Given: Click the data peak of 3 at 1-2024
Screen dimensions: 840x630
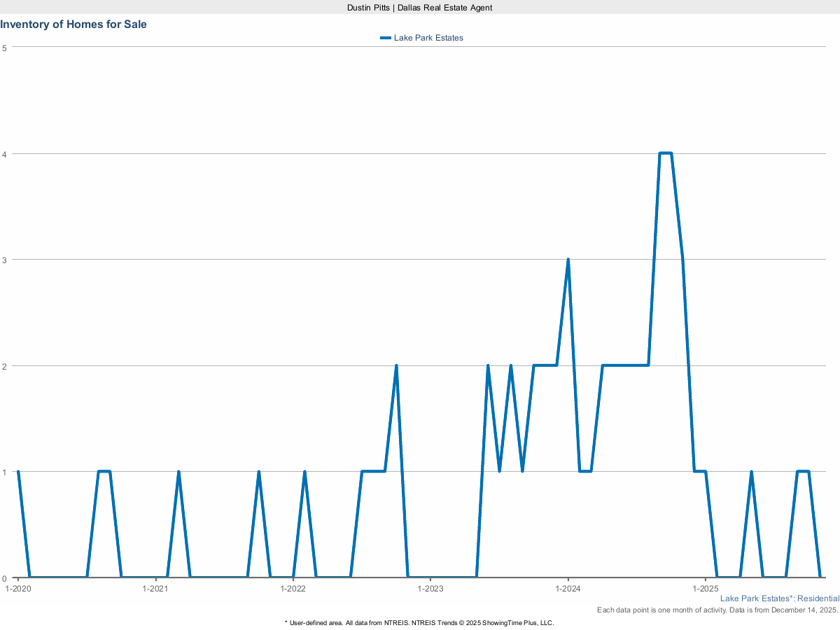Looking at the screenshot, I should pyautogui.click(x=568, y=260).
